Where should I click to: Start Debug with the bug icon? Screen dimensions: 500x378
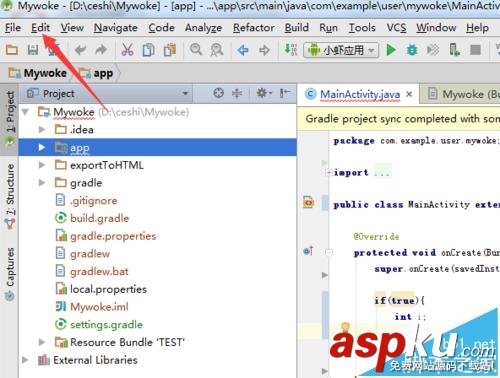pos(412,50)
